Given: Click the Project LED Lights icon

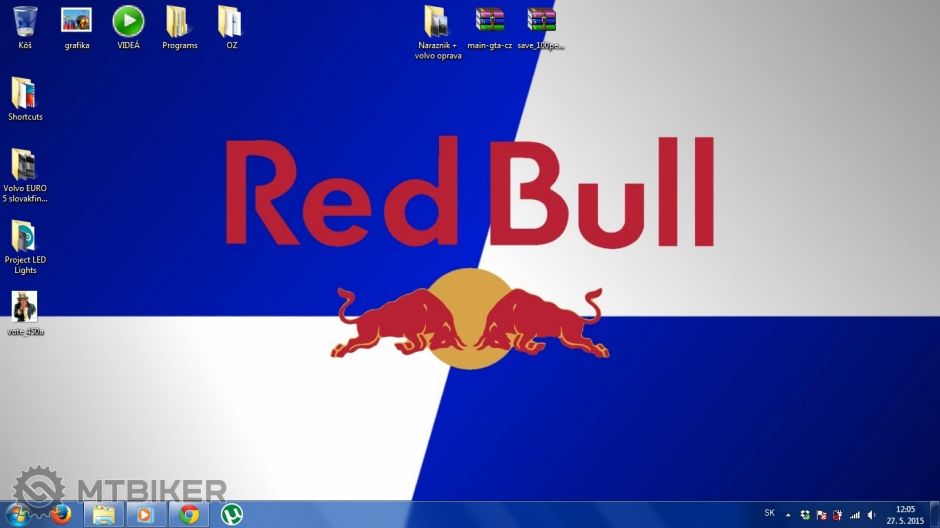Looking at the screenshot, I should click(25, 237).
